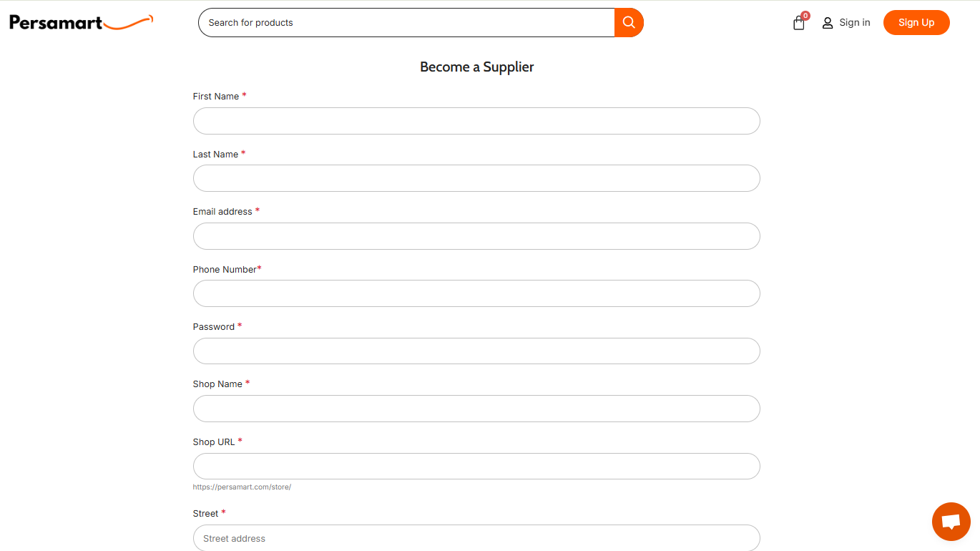Open the live chat bubble
Screen dimensions: 980x551
pos(951,522)
